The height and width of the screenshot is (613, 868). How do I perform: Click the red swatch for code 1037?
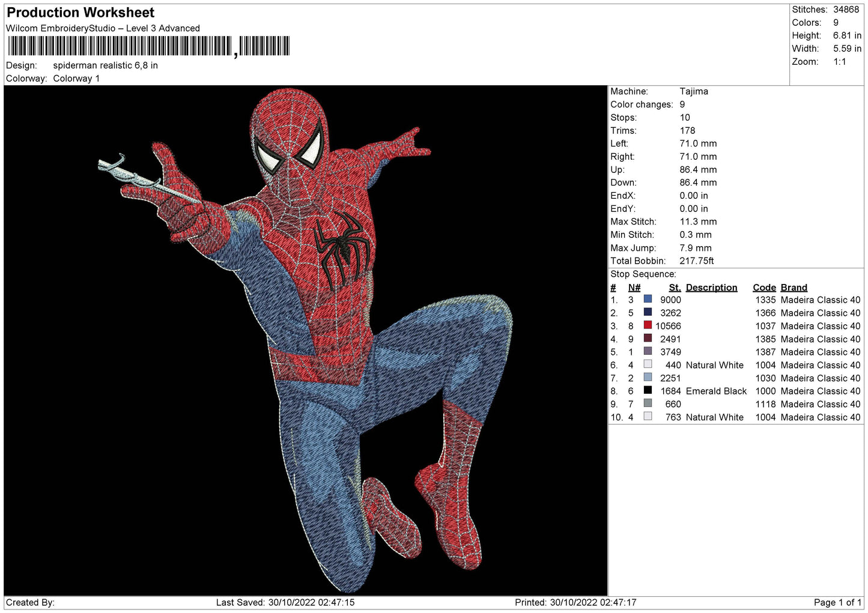[x=648, y=325]
